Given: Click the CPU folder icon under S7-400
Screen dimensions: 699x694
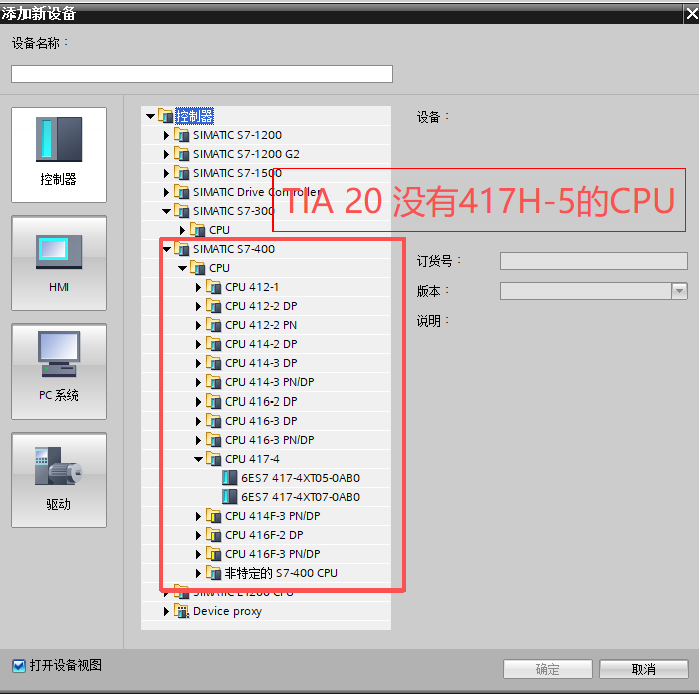Looking at the screenshot, I should pyautogui.click(x=197, y=268).
